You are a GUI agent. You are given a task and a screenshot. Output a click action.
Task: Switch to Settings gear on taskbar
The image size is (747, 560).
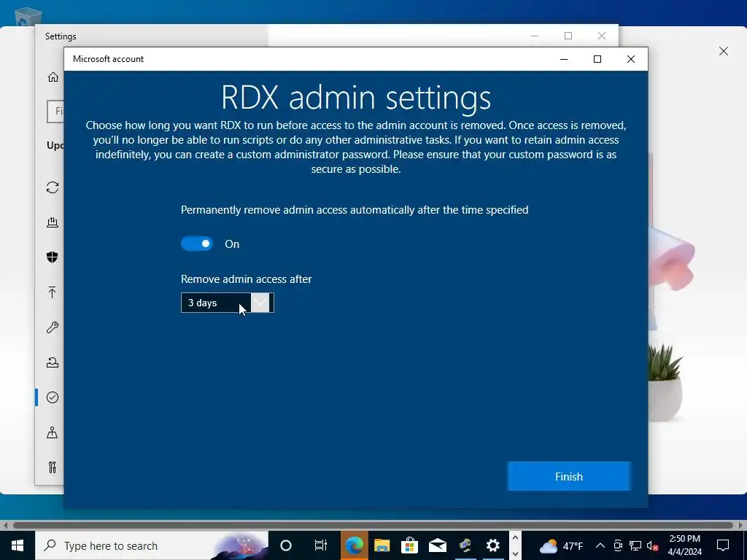point(492,545)
